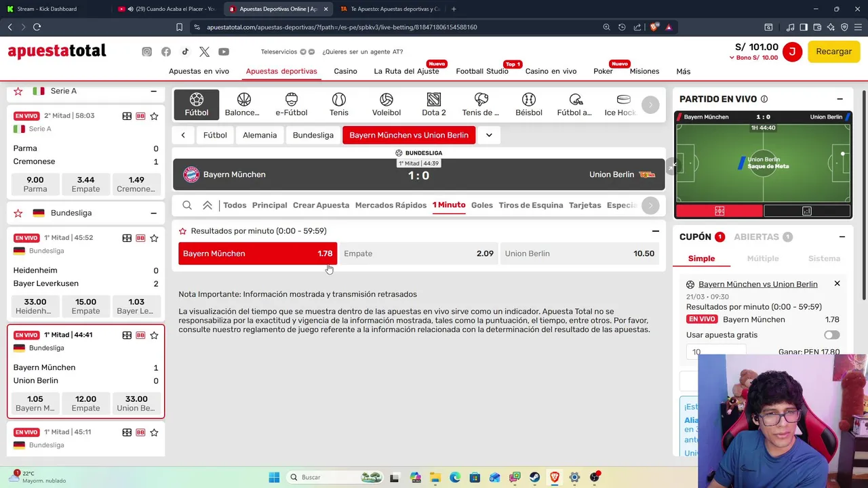868x488 pixels.
Task: Open the Baloncesto sport category
Action: point(242,104)
